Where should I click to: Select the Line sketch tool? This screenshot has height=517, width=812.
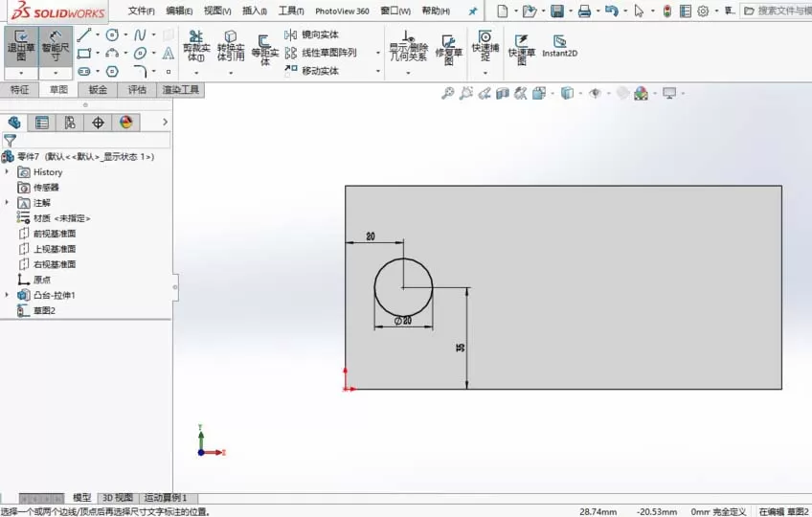point(84,35)
